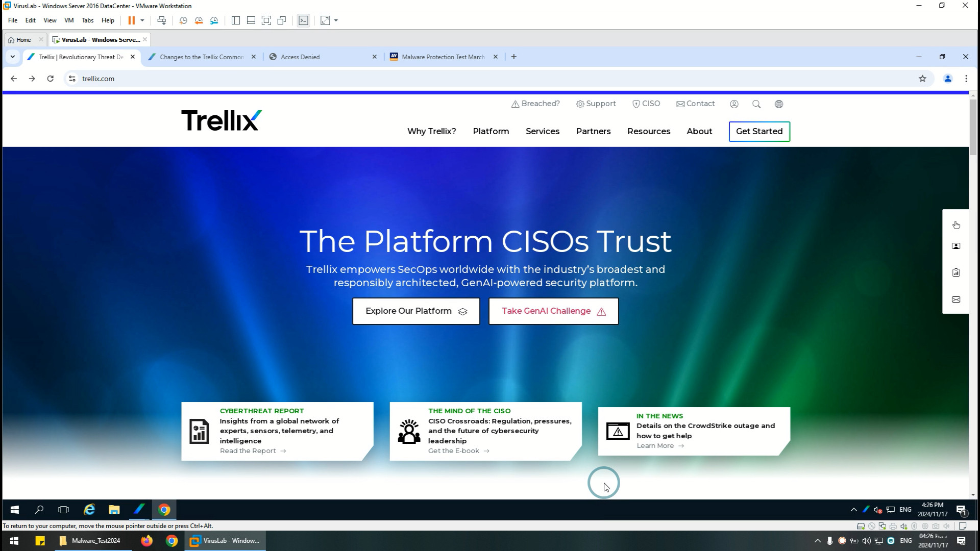Revert to the previous snapshot
The image size is (980, 551).
199,20
